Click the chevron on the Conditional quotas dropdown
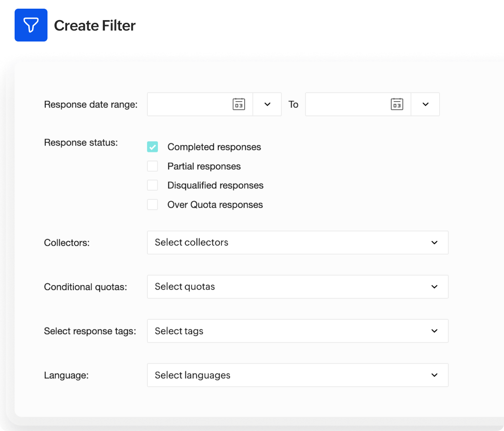504x431 pixels. 434,287
